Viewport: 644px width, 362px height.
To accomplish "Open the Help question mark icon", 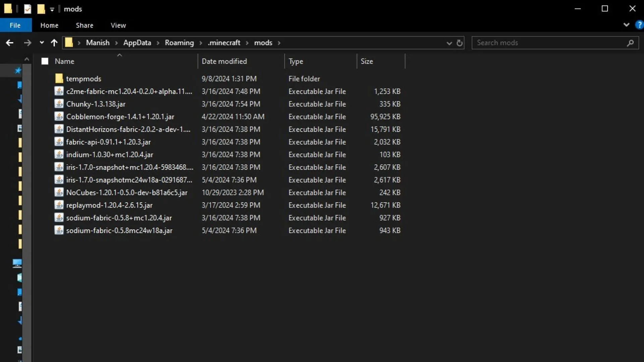I will click(639, 25).
